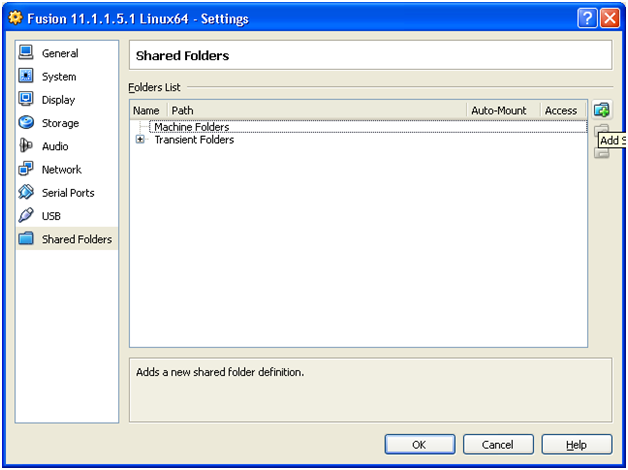Click the General monitor icon
The width and height of the screenshot is (628, 470).
pos(26,52)
